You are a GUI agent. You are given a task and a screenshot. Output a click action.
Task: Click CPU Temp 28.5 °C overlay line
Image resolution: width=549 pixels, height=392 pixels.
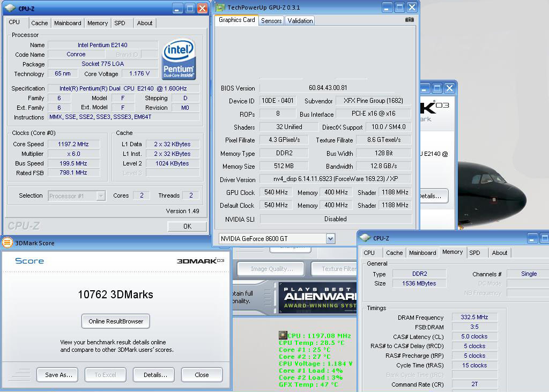311,343
